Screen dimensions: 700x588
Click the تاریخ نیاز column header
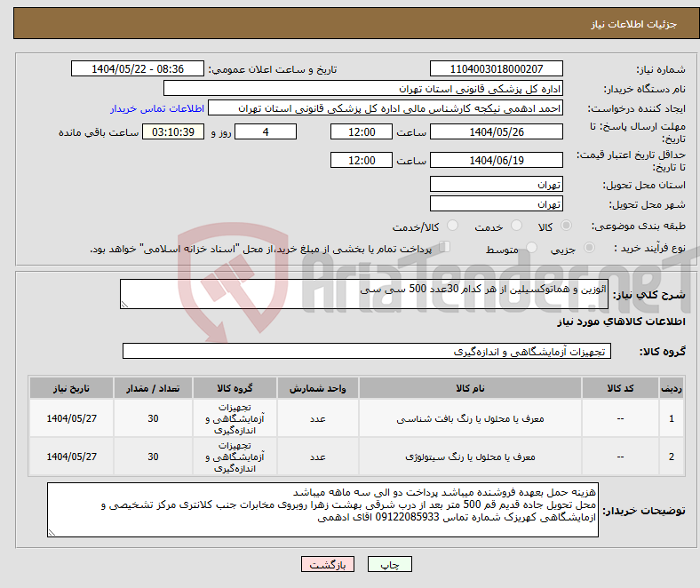click(71, 388)
